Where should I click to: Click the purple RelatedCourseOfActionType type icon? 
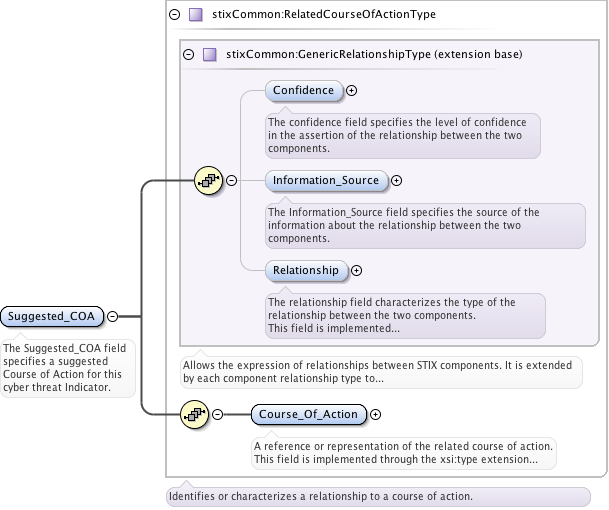click(x=196, y=15)
